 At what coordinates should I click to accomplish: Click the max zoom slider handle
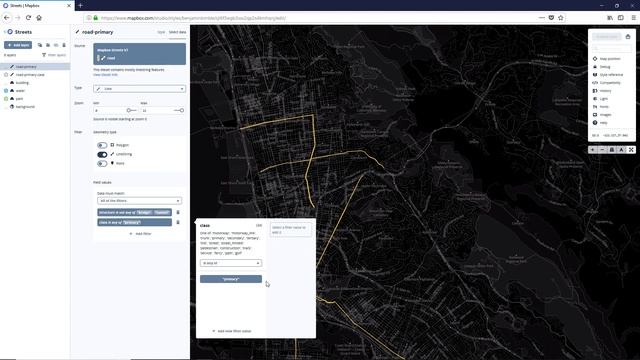click(182, 110)
